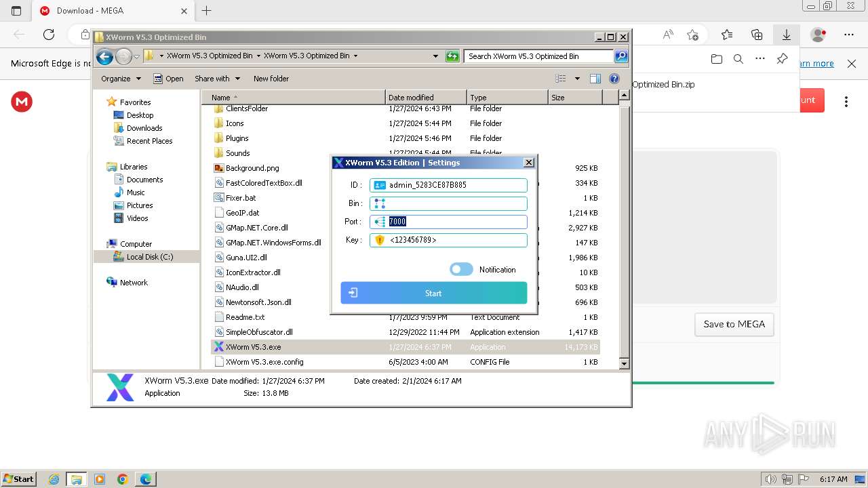Launch Internet Explorer from the taskbar
The height and width of the screenshot is (488, 868).
pos(54,479)
